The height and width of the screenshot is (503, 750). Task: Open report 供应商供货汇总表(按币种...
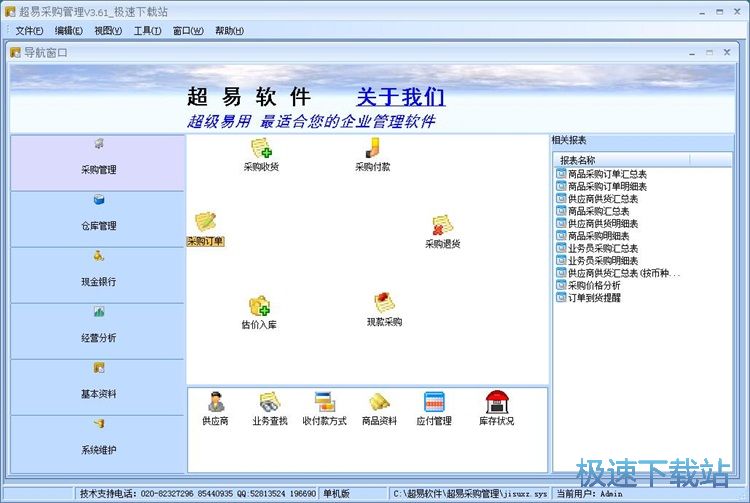pos(618,273)
